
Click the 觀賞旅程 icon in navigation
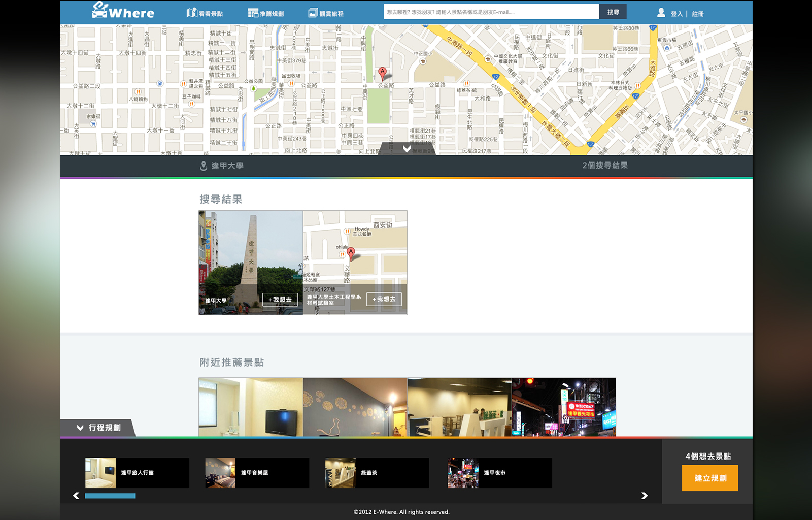pyautogui.click(x=313, y=13)
